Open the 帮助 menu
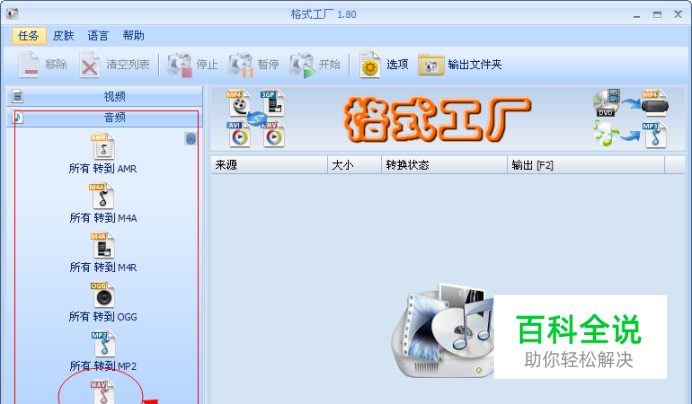Viewport: 692px width, 404px height. point(133,36)
